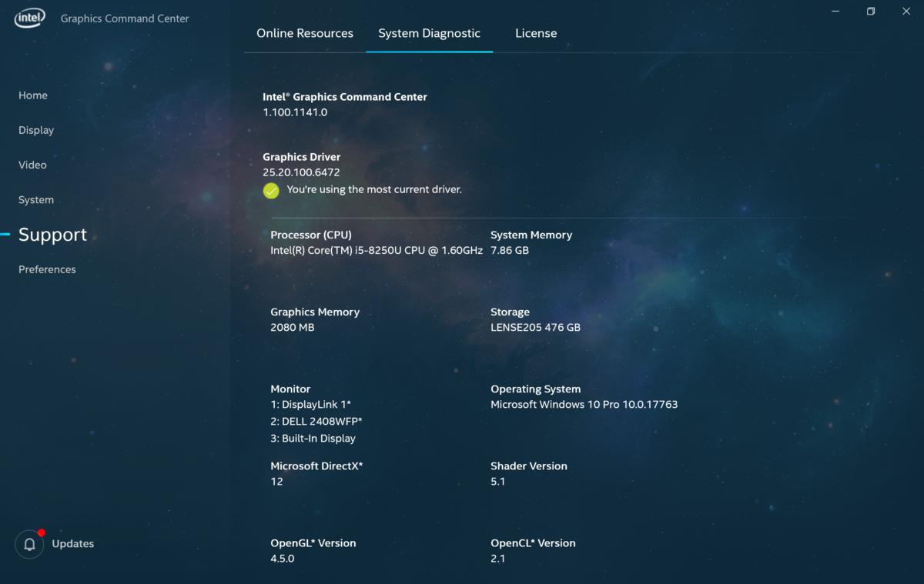
Task: Click the "Intel® Graphics Command Center" heading
Action: 345,97
